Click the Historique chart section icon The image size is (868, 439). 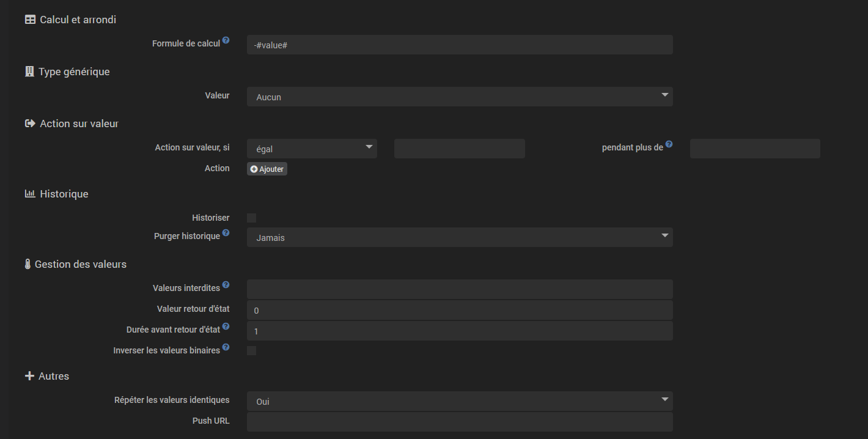pos(30,194)
